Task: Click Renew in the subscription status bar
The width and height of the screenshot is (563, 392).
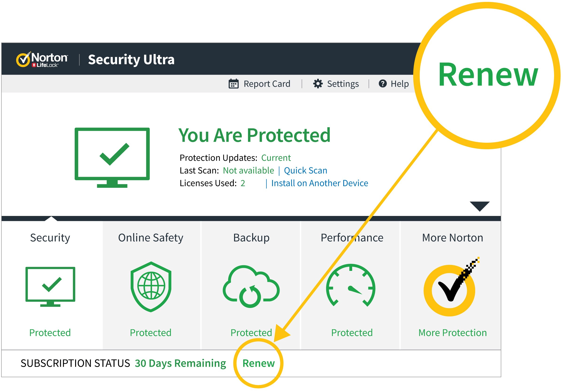Action: [258, 363]
